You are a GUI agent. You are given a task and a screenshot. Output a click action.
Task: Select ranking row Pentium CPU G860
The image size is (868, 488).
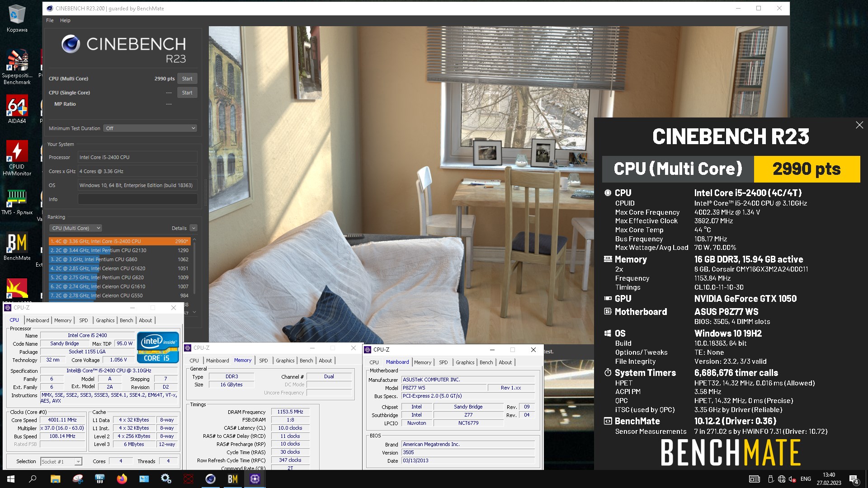click(119, 259)
